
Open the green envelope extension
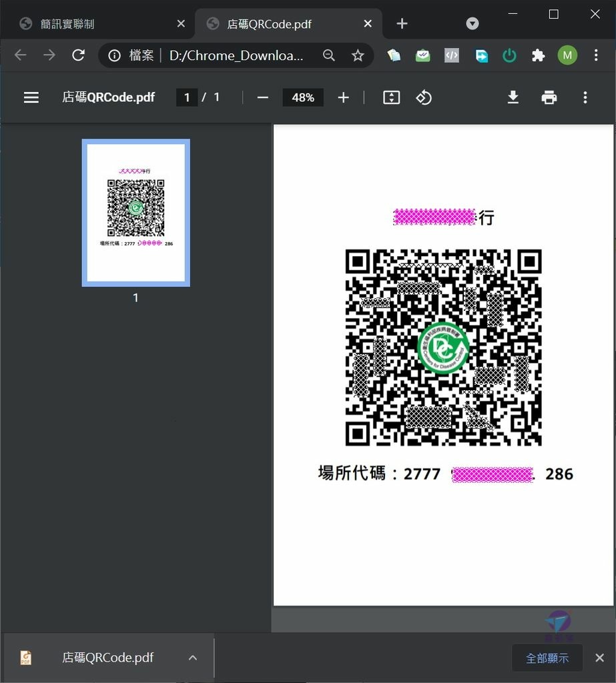(x=423, y=55)
